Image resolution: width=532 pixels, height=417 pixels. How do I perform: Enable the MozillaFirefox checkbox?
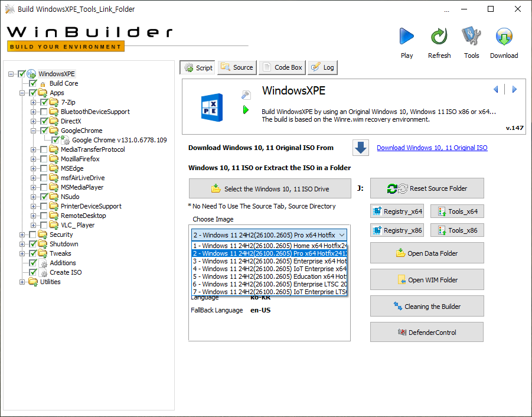pyautogui.click(x=44, y=159)
